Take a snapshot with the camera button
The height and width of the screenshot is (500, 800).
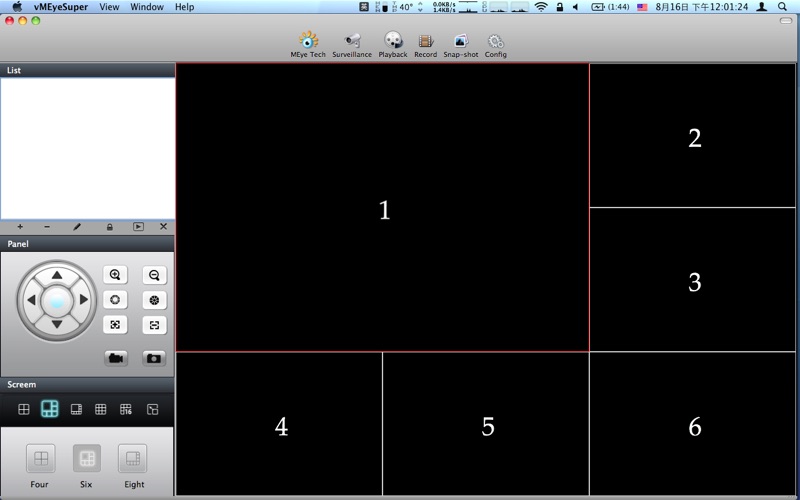point(154,358)
